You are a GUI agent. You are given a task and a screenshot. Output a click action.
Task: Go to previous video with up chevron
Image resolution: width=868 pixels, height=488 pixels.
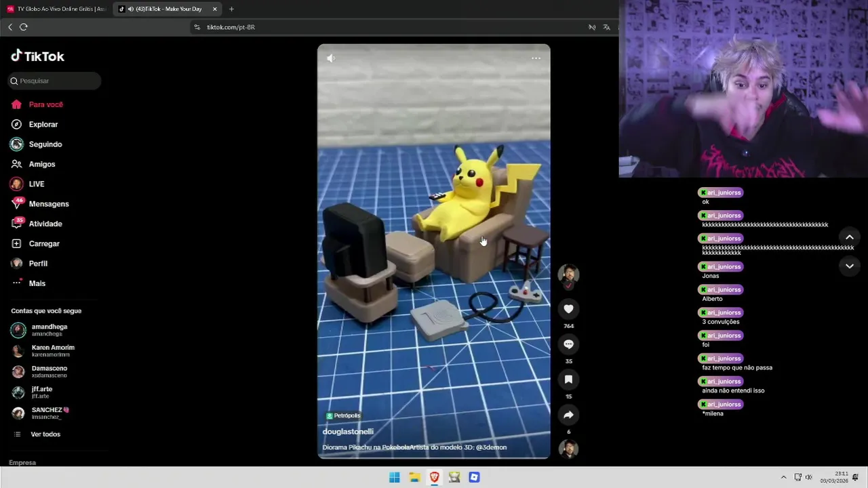pyautogui.click(x=850, y=237)
